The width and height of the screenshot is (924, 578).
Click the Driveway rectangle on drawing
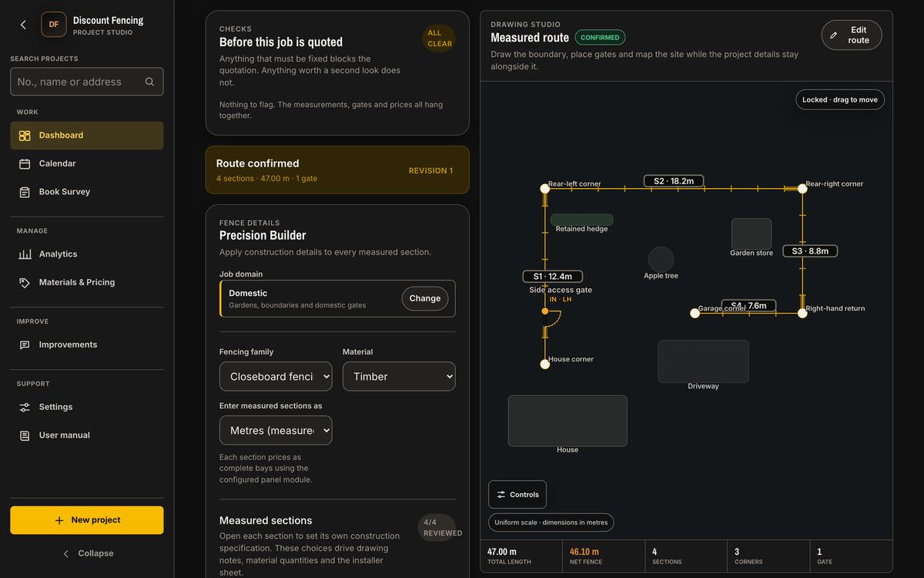(703, 361)
